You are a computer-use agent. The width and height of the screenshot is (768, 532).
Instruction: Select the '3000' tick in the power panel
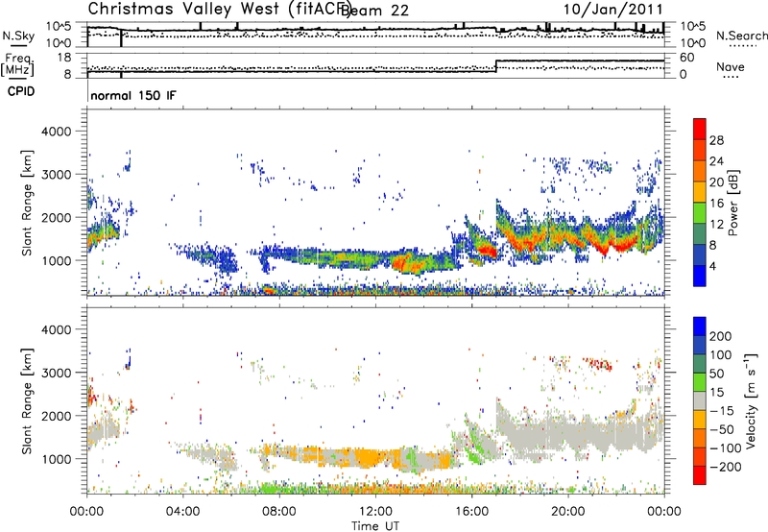(x=57, y=175)
